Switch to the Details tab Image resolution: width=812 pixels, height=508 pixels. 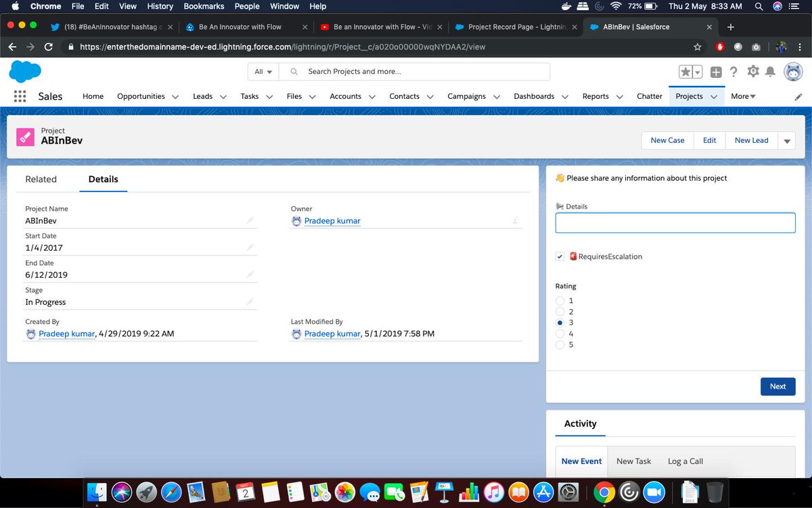tap(103, 179)
